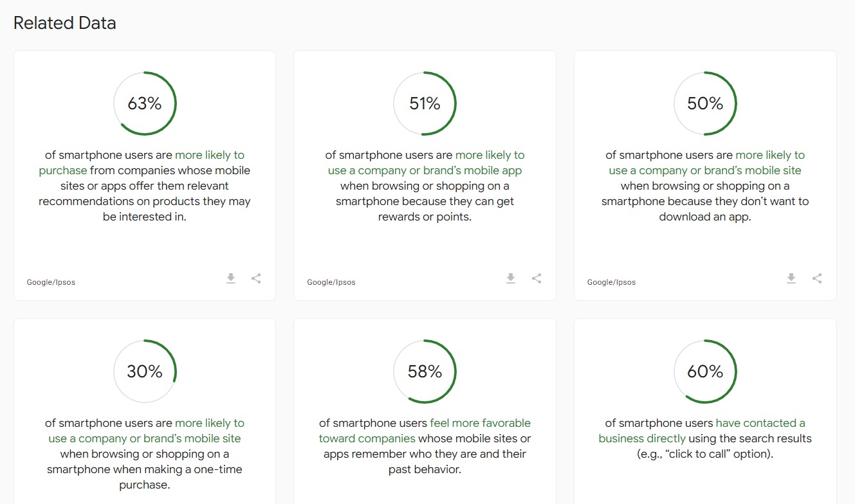Open 'feel more favorable toward companies' link
Viewport: 855px width, 504px height.
tap(425, 431)
